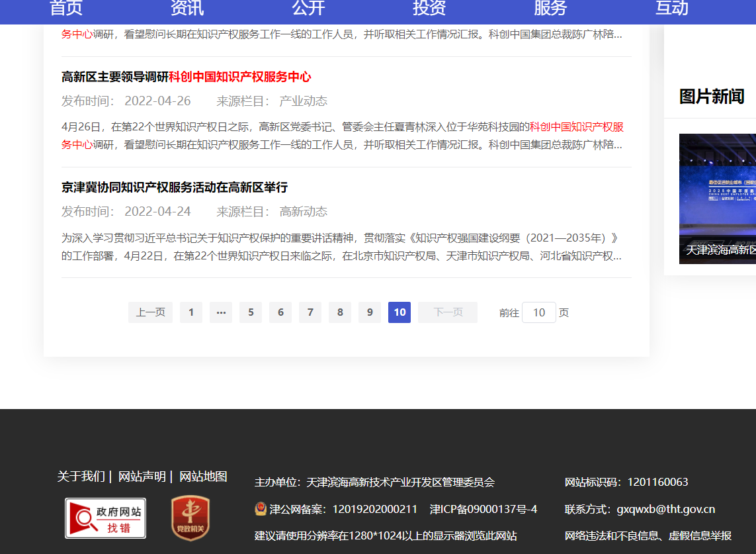Image resolution: width=756 pixels, height=554 pixels.
Task: Open the 服务 navigation menu item
Action: coord(550,9)
